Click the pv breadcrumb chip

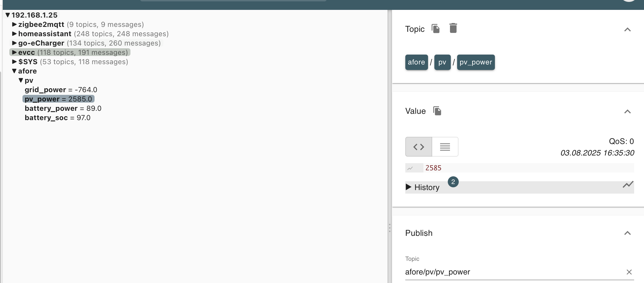[442, 62]
